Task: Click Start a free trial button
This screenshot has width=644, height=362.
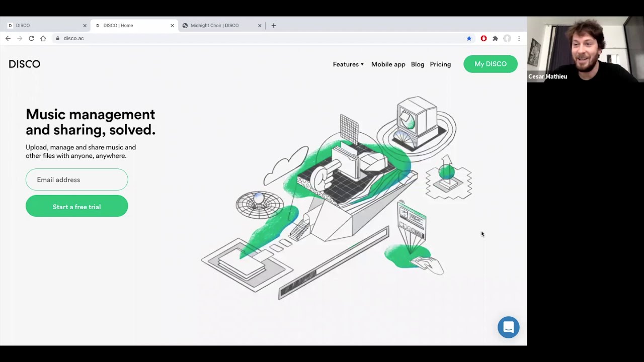Action: (77, 206)
